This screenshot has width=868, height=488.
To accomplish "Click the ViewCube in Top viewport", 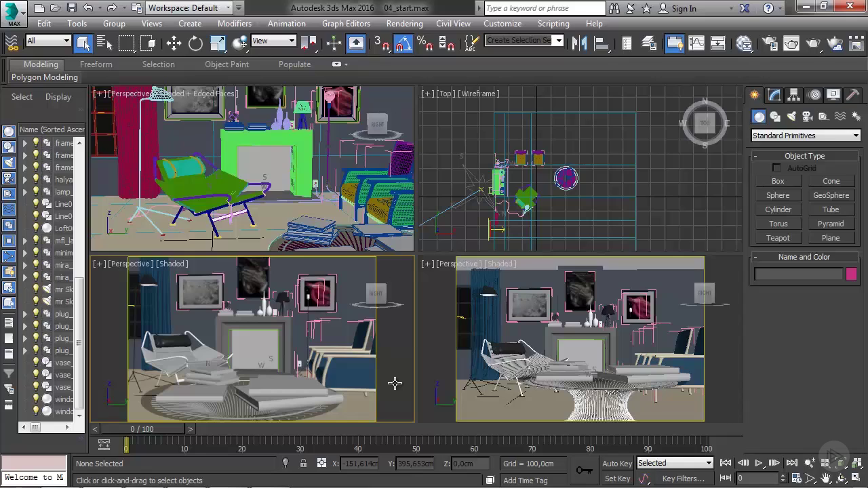I will click(x=705, y=123).
